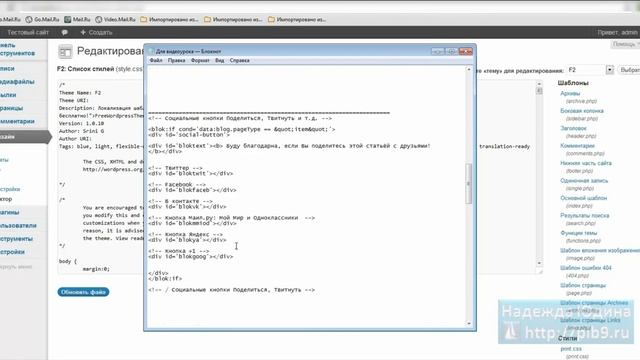Screen dimensions: 640x360
Task: Click the Выбрать button beside theme dropdown
Action: (x=629, y=70)
